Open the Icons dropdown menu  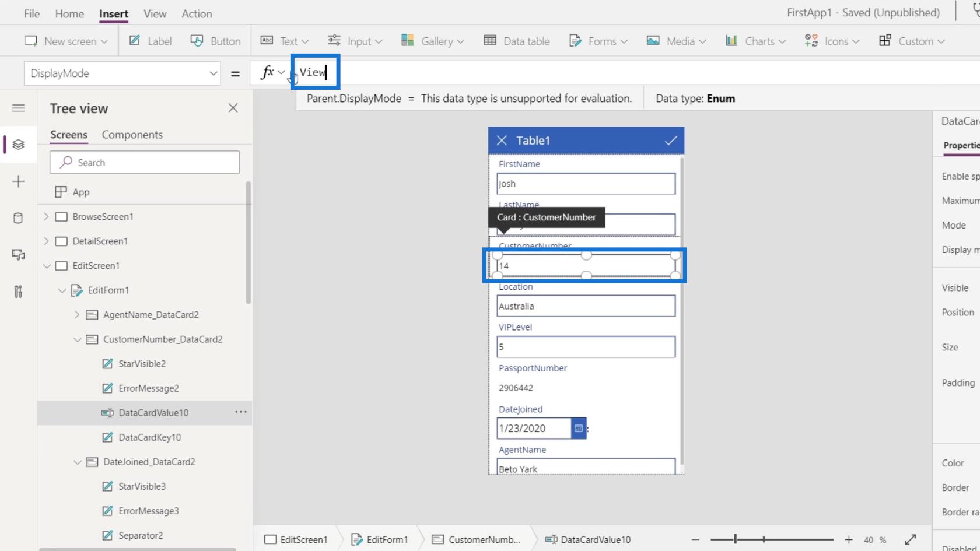[832, 41]
